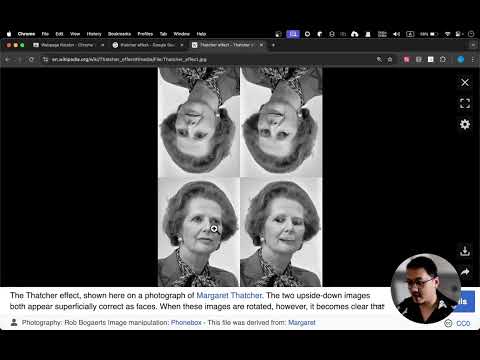Open the Help menu
The height and width of the screenshot is (360, 480).
[201, 34]
